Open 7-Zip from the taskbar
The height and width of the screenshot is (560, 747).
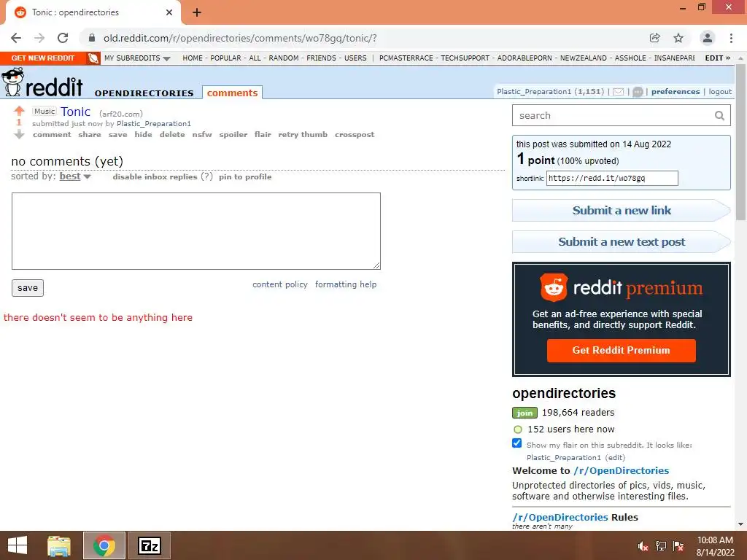click(149, 545)
